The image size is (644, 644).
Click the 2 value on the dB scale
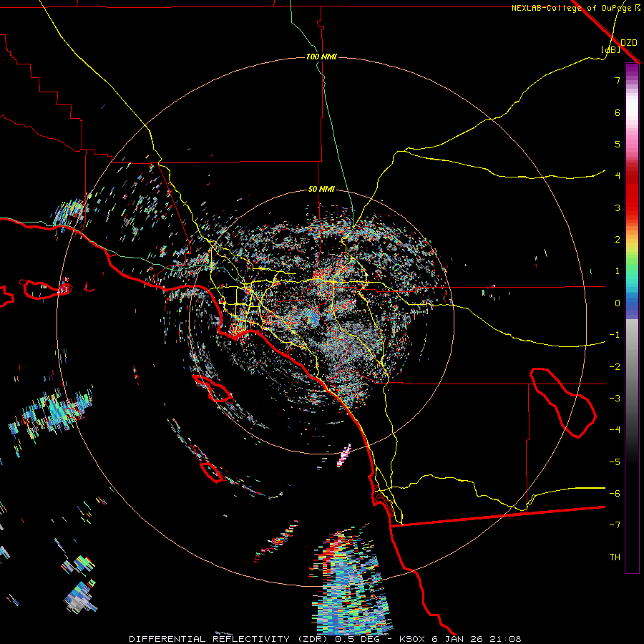[618, 240]
